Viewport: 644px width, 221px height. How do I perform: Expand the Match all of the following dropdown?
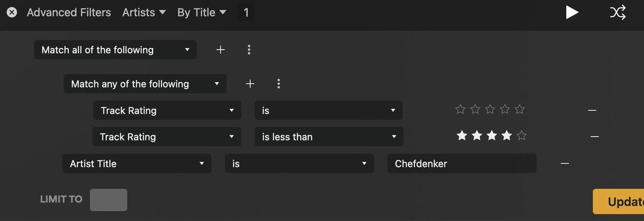[115, 50]
